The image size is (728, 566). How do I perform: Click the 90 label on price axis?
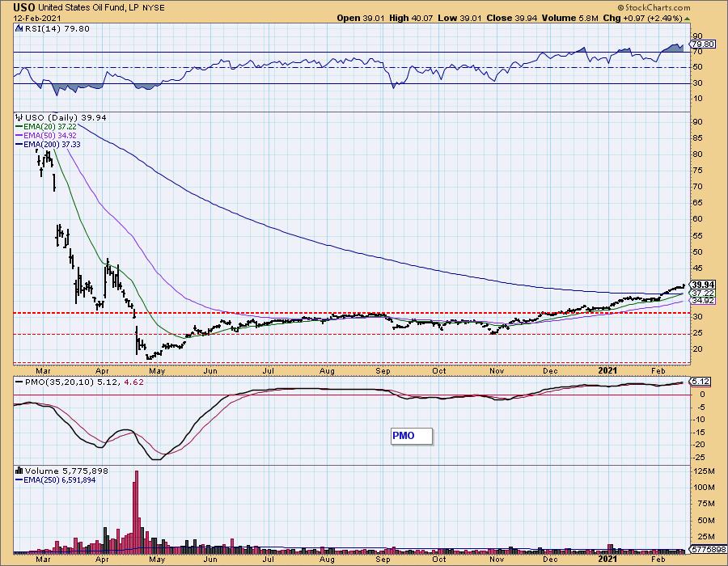[x=697, y=121]
